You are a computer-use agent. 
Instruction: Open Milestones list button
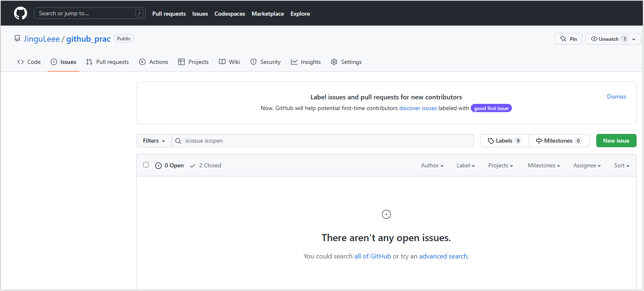point(559,141)
